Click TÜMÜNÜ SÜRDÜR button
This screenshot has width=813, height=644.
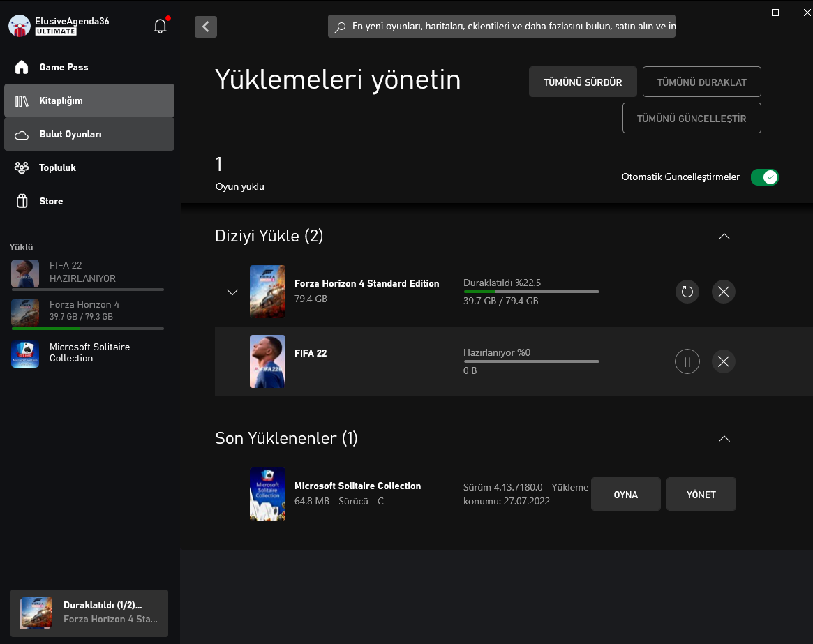[583, 82]
